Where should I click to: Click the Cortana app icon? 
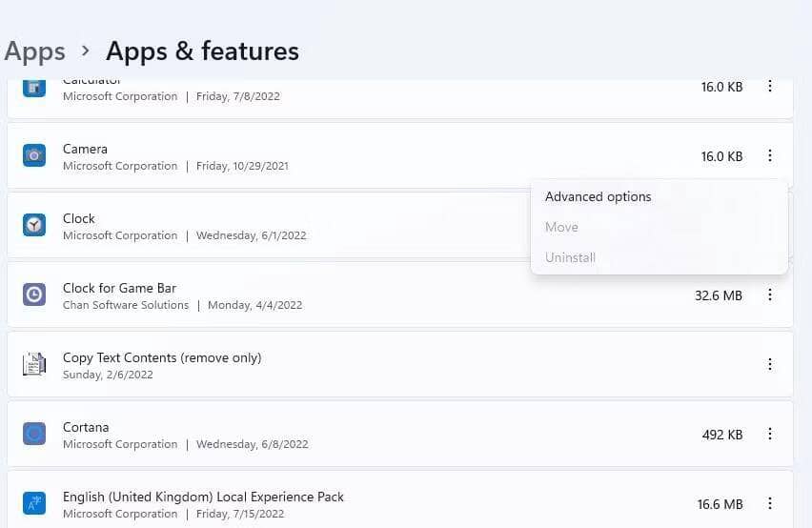[34, 434]
